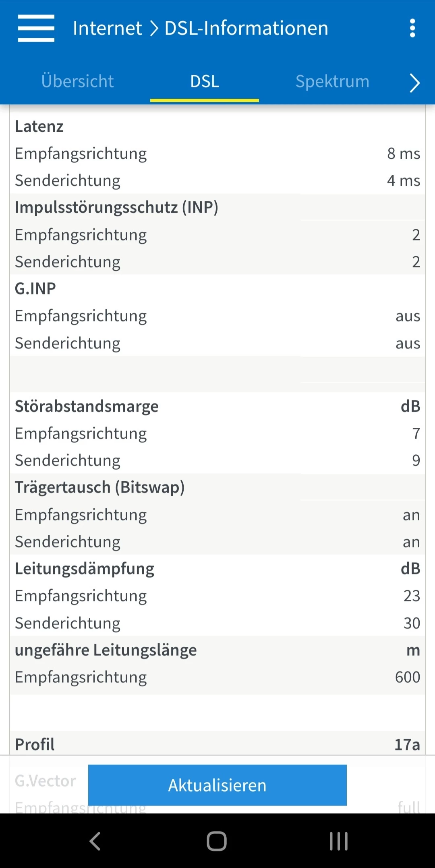This screenshot has width=435, height=868.
Task: Select the DSL tab
Action: pyautogui.click(x=205, y=82)
